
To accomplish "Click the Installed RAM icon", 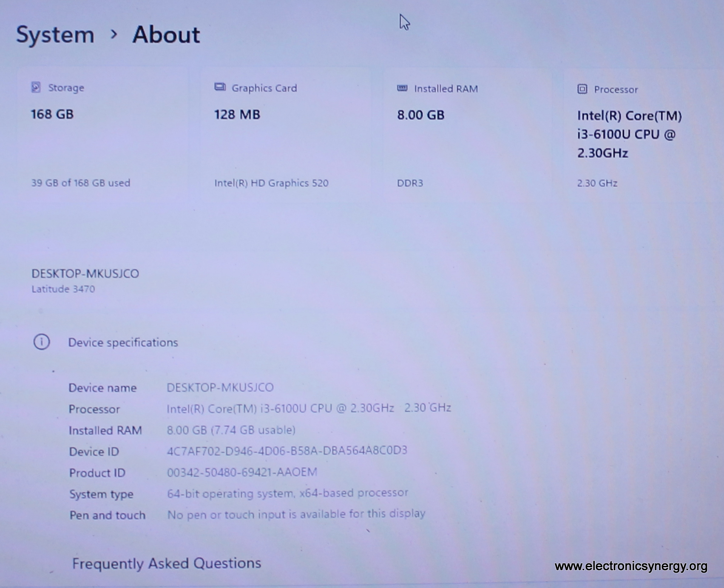I will tap(402, 88).
